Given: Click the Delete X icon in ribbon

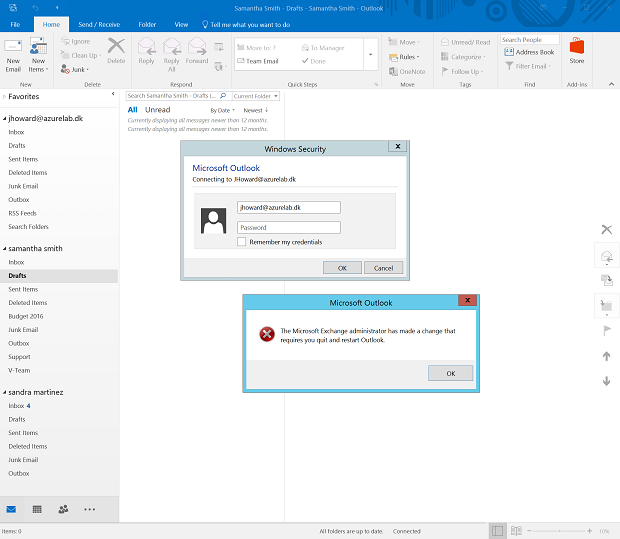Looking at the screenshot, I should point(116,51).
